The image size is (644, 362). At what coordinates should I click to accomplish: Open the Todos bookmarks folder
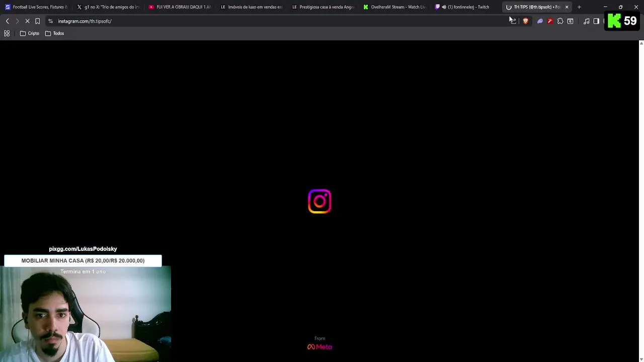(54, 33)
